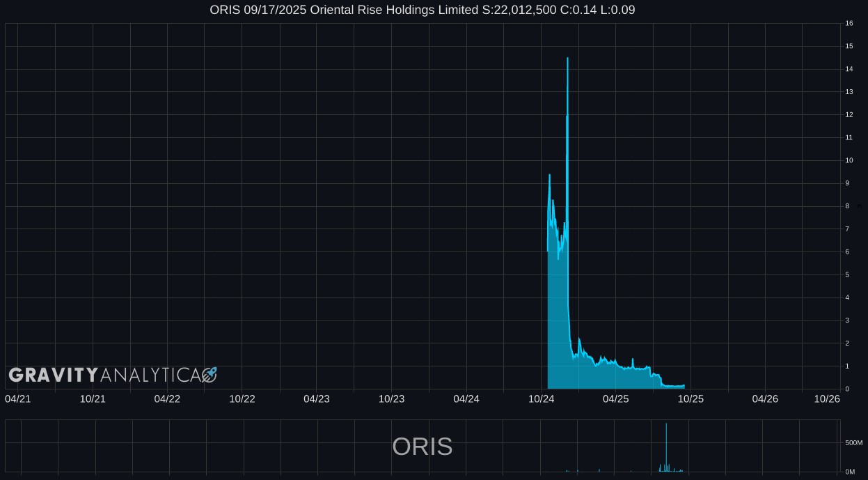Click the 500M volume axis label
868x480 pixels.
coord(854,443)
